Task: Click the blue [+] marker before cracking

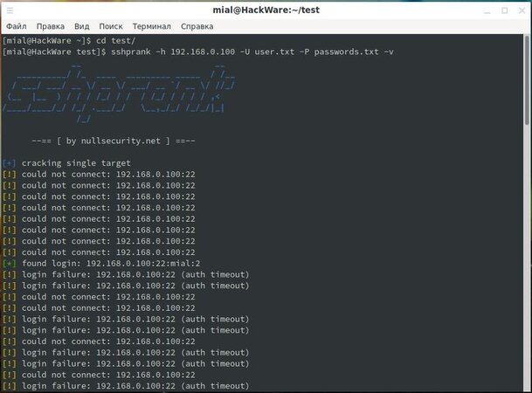Action: [x=9, y=163]
